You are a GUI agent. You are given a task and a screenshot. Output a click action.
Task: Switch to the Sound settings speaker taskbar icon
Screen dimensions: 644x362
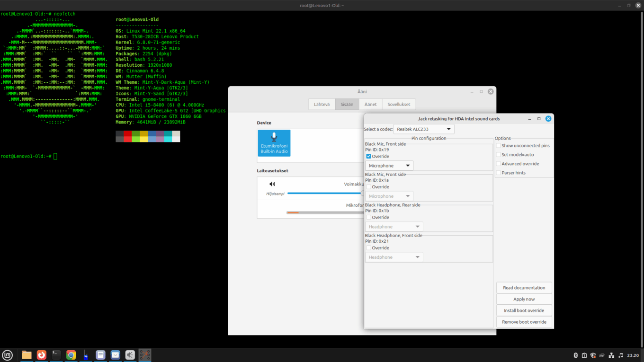tap(130, 355)
